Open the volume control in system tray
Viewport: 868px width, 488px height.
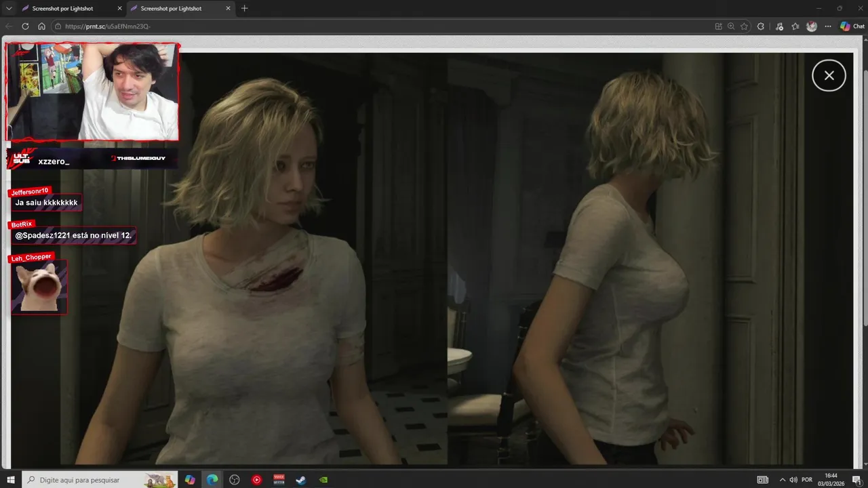(793, 480)
